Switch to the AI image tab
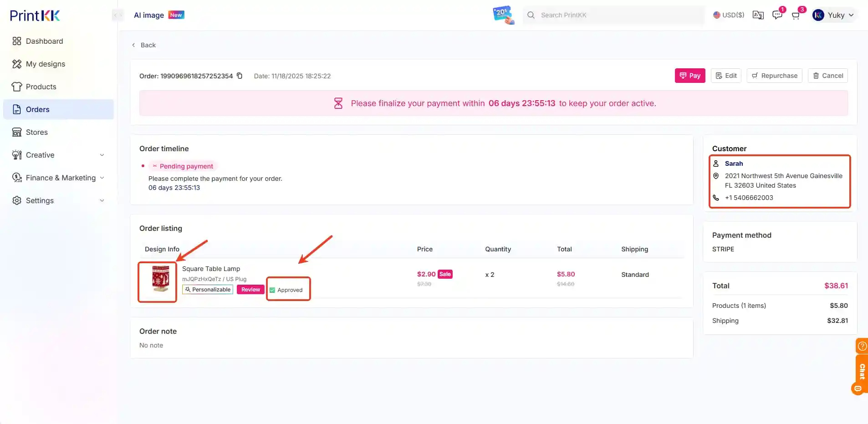The image size is (868, 424). pos(148,15)
